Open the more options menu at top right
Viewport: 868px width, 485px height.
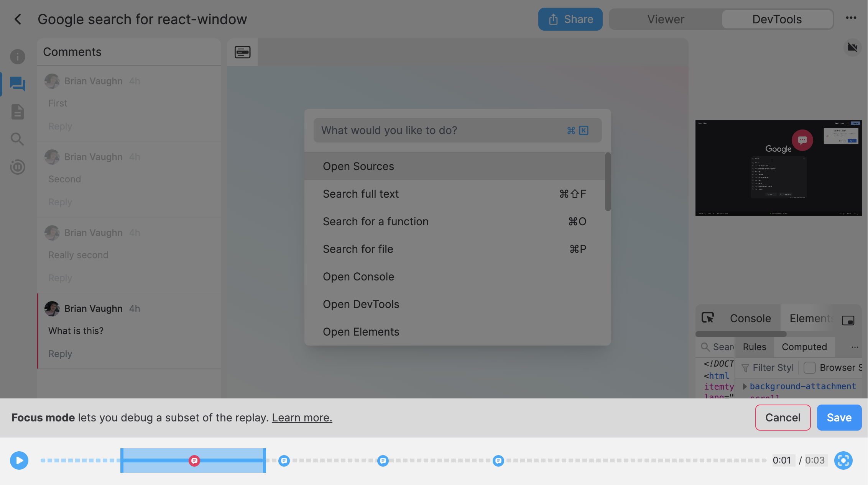(x=852, y=18)
